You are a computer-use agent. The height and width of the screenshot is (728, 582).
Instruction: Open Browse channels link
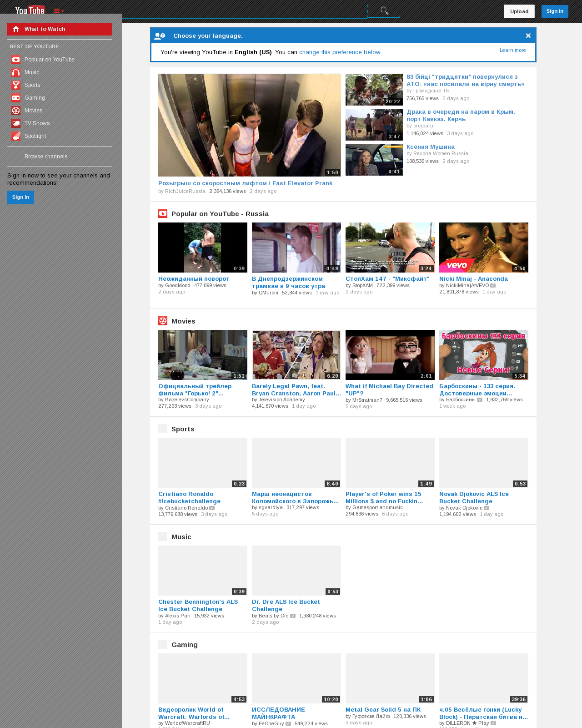click(x=46, y=157)
